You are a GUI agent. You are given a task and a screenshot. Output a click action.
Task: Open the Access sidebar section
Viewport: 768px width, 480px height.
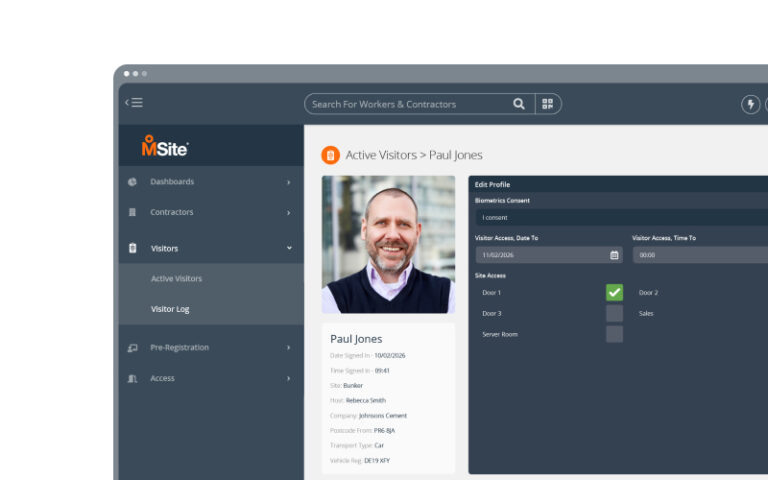pyautogui.click(x=162, y=379)
